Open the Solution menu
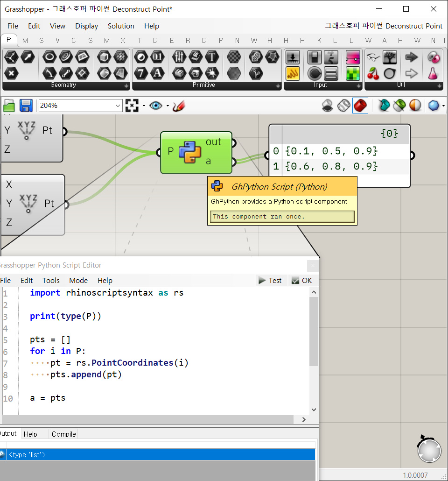Screen dimensions: 448x481 click(121, 26)
